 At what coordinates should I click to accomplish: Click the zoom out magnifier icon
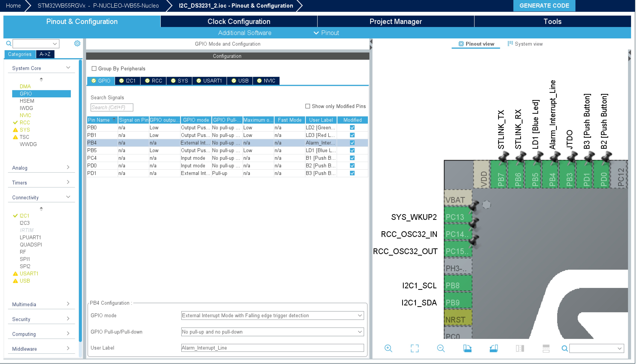[441, 348]
